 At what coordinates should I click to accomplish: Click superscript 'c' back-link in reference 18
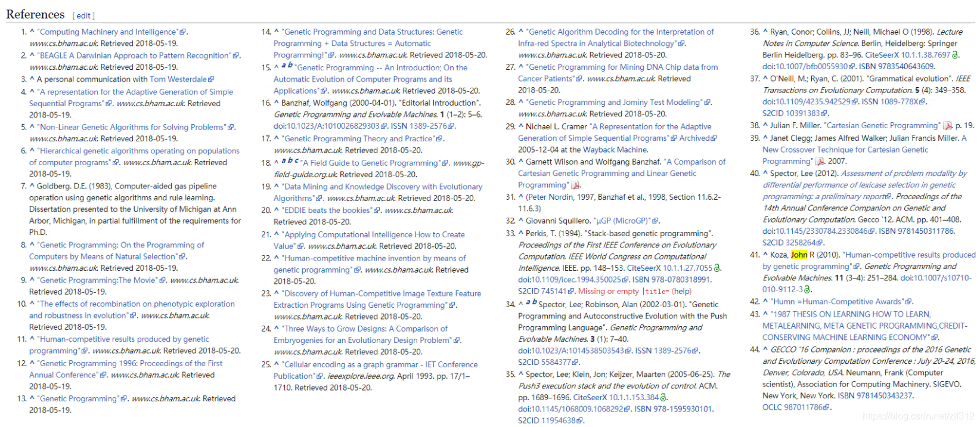pos(297,160)
